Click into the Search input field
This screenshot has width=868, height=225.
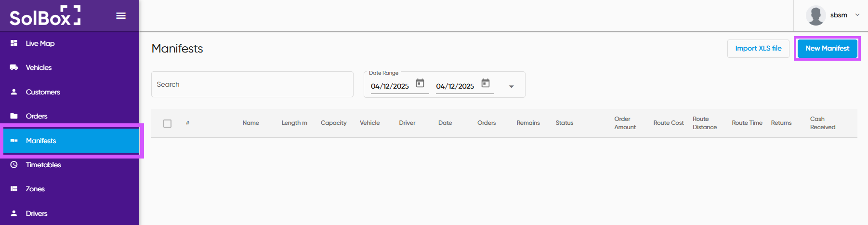tap(252, 84)
